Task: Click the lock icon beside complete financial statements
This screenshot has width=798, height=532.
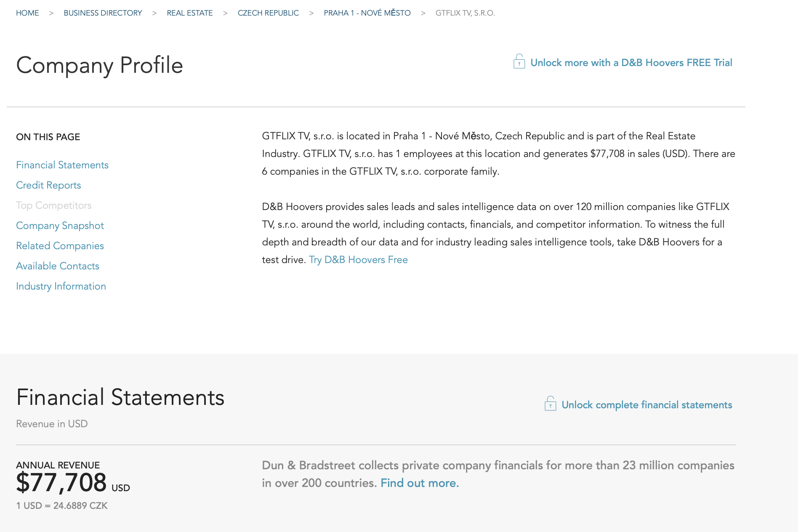Action: point(550,404)
